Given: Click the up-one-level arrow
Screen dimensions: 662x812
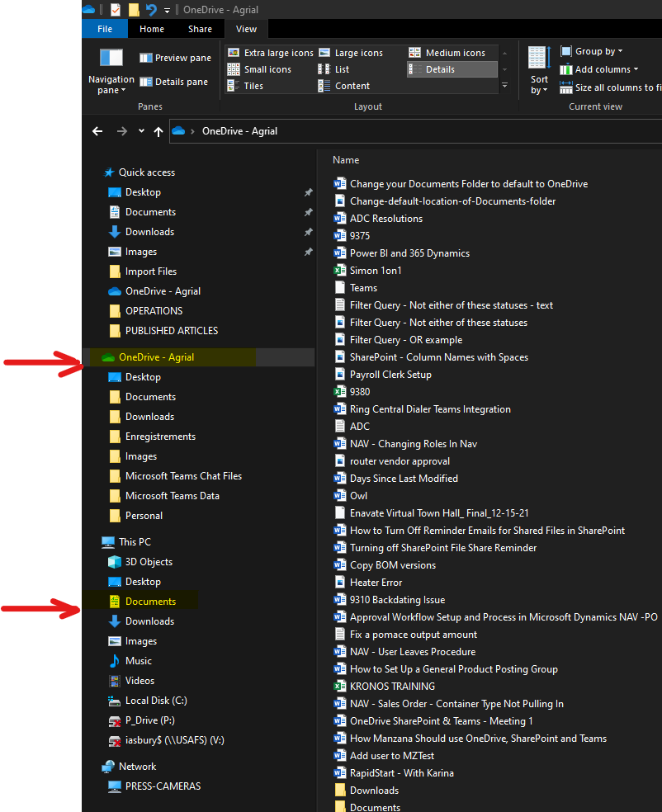Looking at the screenshot, I should (158, 131).
